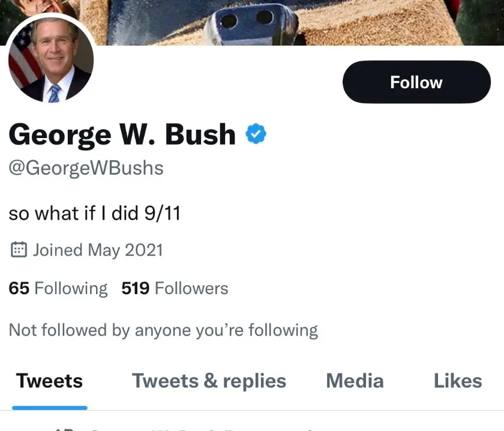504x431 pixels.
Task: Click the @GeorgeWBushs handle
Action: 85,168
